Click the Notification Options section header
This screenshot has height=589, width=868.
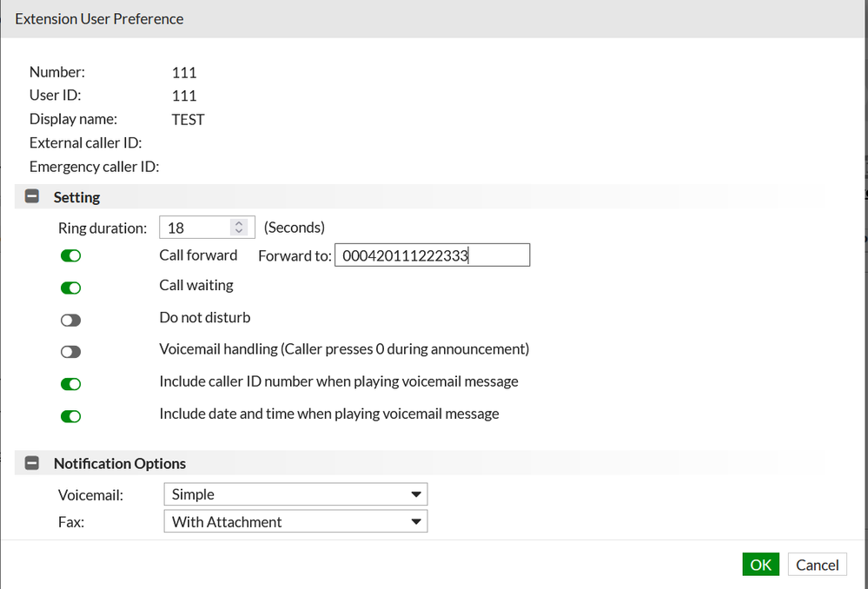point(120,464)
